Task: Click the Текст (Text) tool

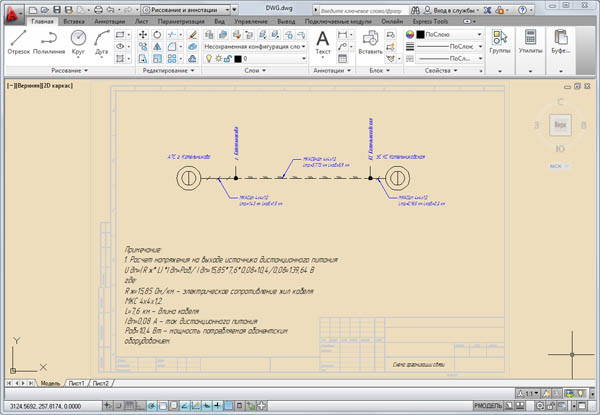Action: [322, 42]
